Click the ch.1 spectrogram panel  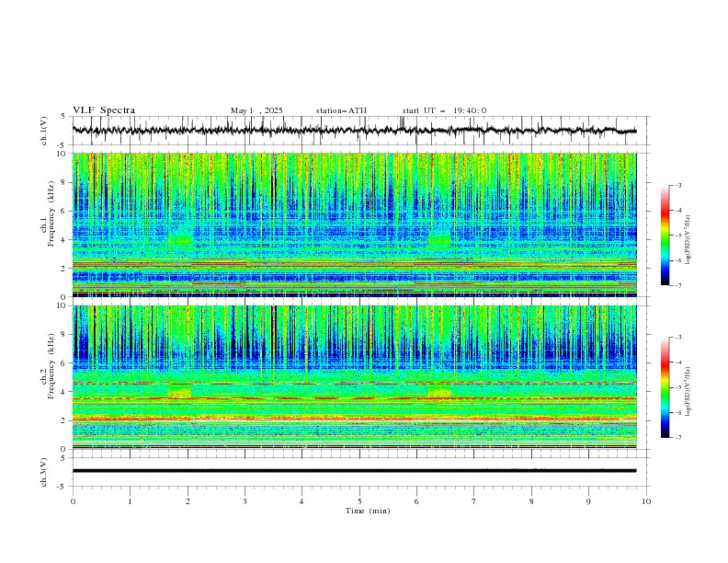click(x=354, y=224)
